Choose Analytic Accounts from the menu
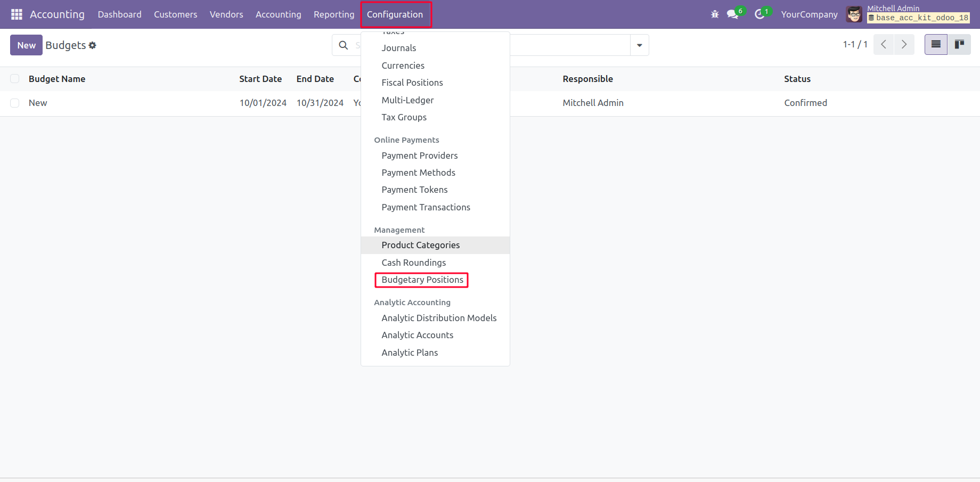 418,335
